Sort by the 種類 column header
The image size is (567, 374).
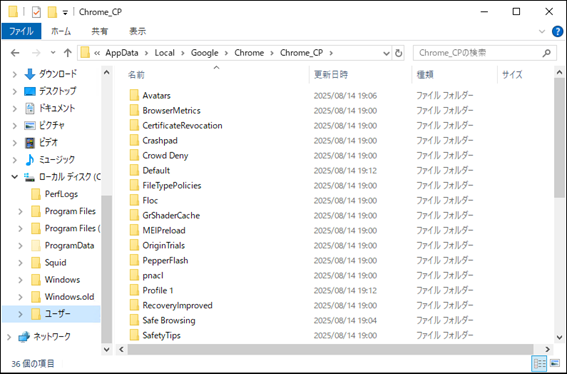[x=425, y=75]
